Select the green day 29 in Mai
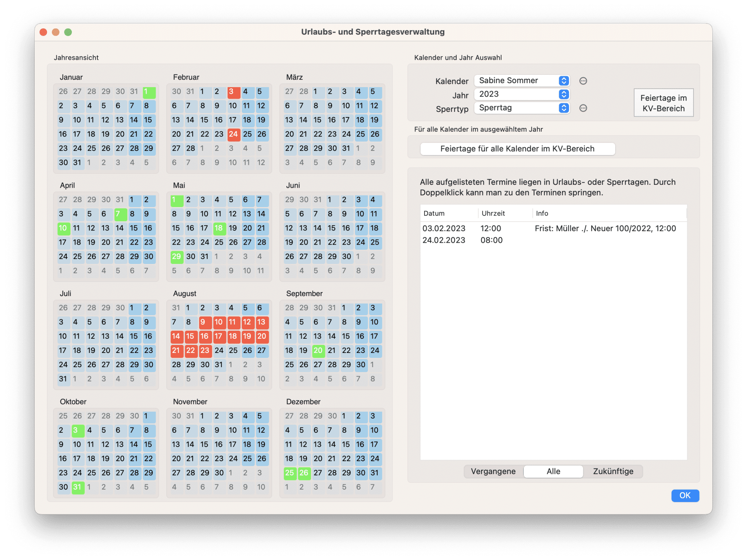This screenshot has width=747, height=560. coord(177,257)
